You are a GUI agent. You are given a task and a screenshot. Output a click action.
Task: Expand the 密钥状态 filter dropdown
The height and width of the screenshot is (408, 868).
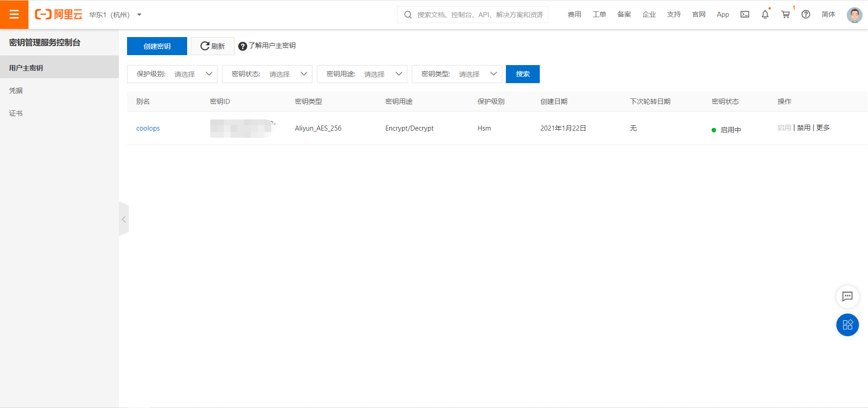pyautogui.click(x=267, y=74)
